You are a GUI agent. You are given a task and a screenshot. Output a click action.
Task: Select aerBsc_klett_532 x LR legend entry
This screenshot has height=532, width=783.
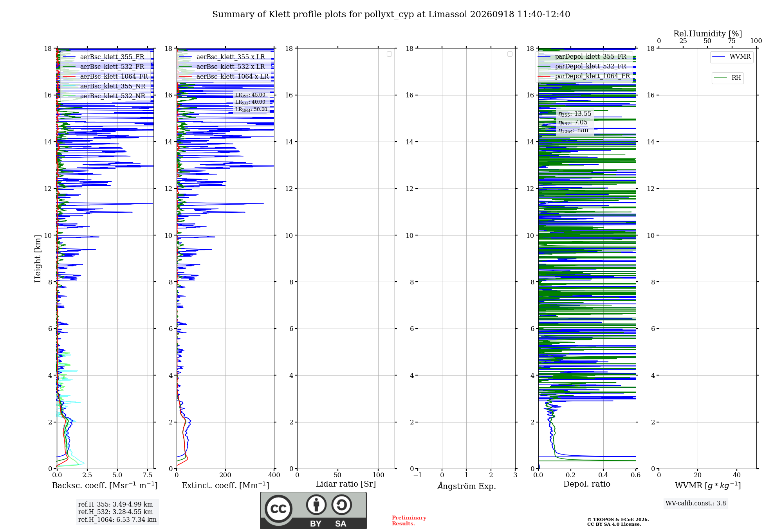click(222, 66)
